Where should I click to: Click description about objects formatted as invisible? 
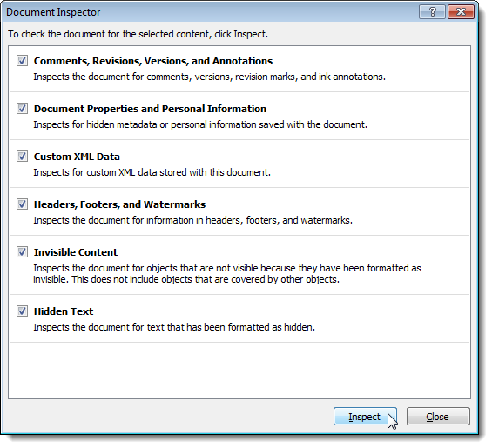pyautogui.click(x=227, y=274)
